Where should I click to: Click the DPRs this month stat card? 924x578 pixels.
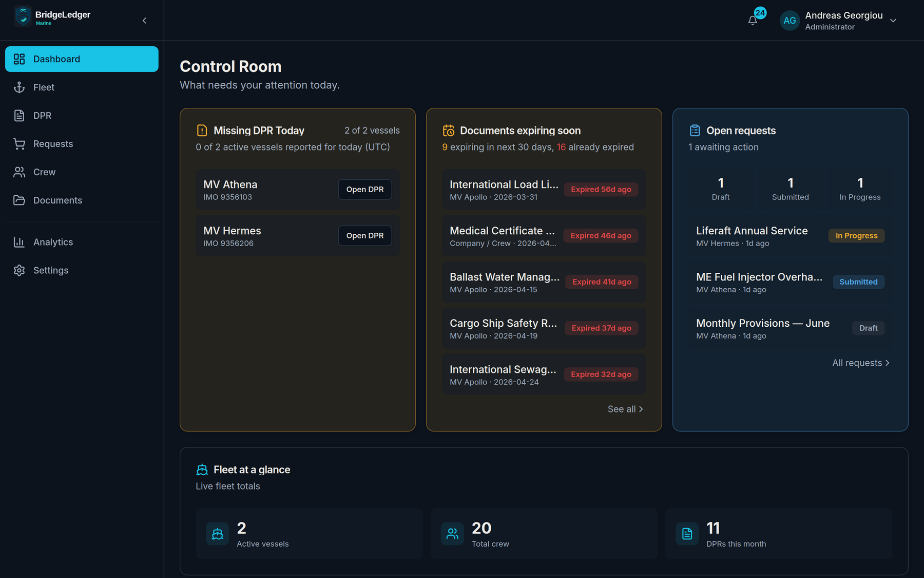tap(779, 534)
